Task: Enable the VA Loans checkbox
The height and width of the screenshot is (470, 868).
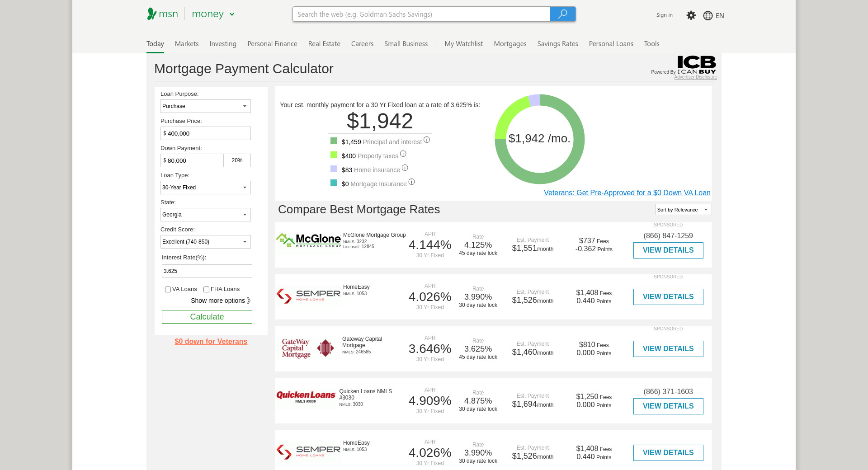Action: pyautogui.click(x=168, y=290)
